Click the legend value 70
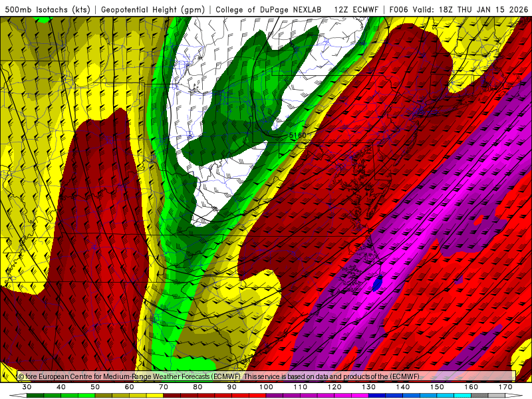 tap(164, 387)
